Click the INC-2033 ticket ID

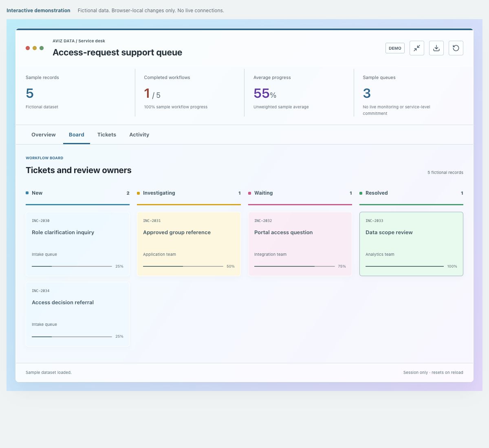point(374,221)
